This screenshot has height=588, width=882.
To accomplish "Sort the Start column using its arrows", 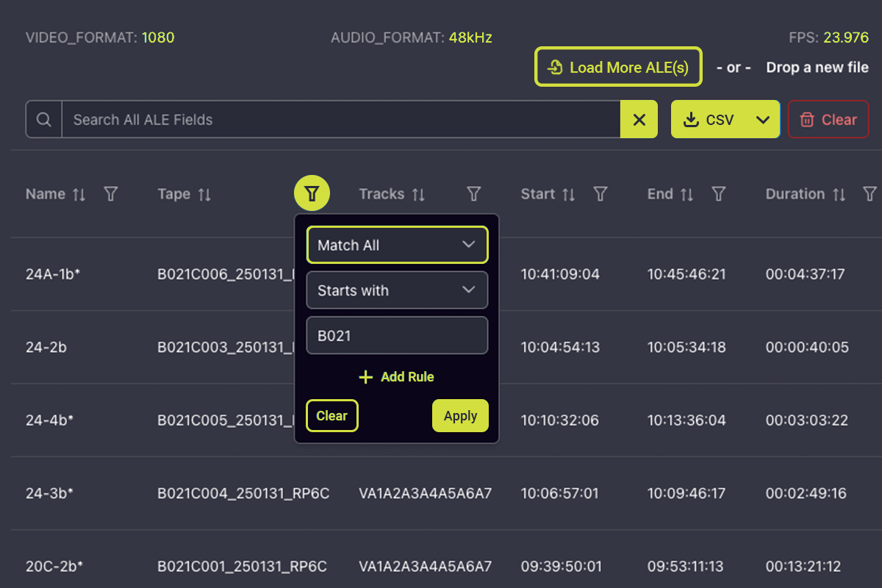I will coord(568,195).
